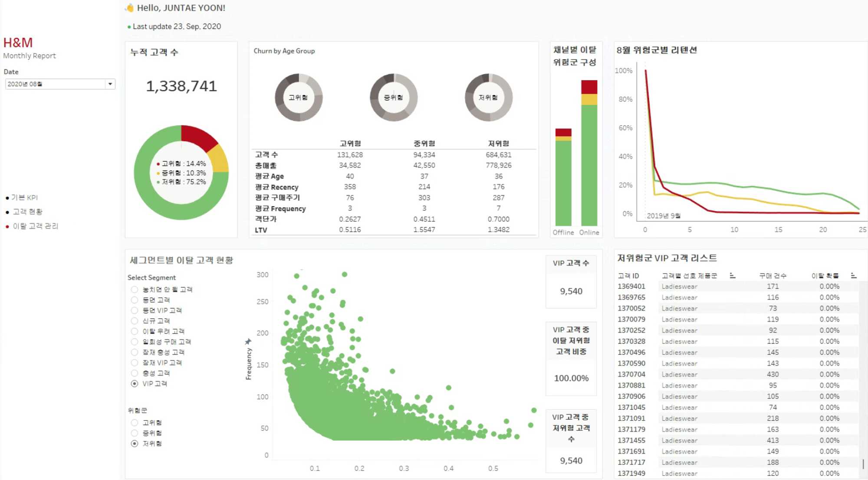Select the 신규 고객 segment radio button
Viewport: 868px width, 480px height.
click(135, 321)
